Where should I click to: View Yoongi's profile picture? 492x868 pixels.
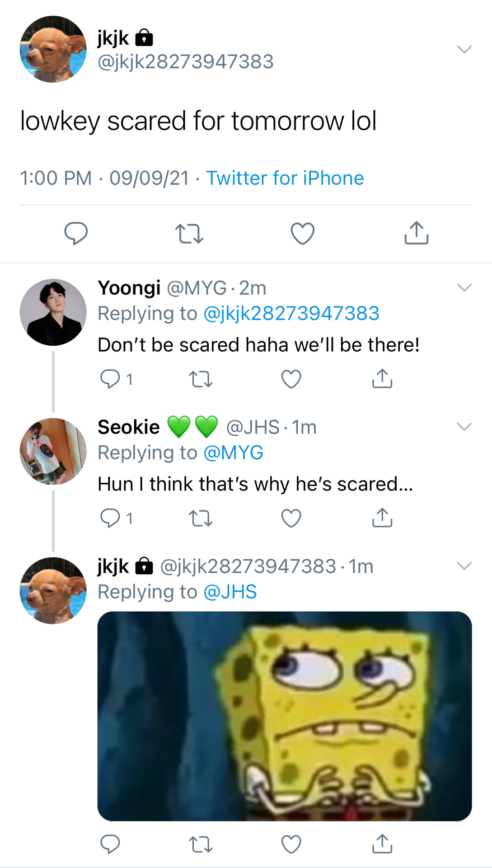[x=53, y=312]
